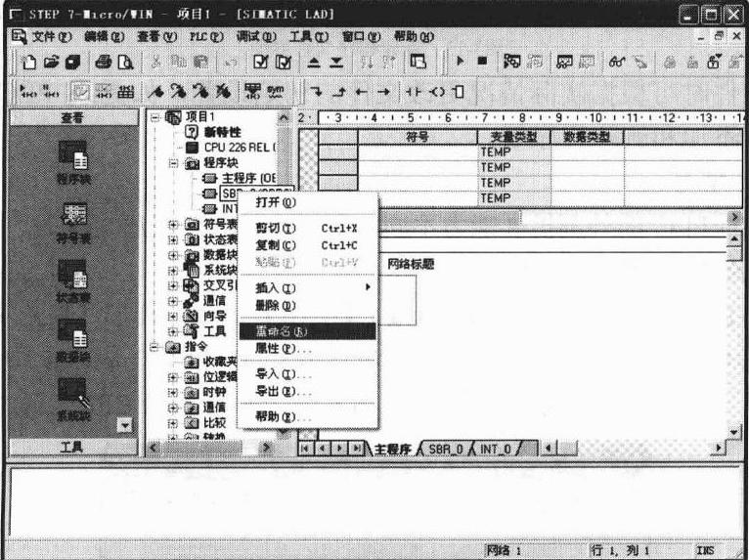
Task: Collapse the 项目1 project tree node
Action: pyautogui.click(x=154, y=117)
